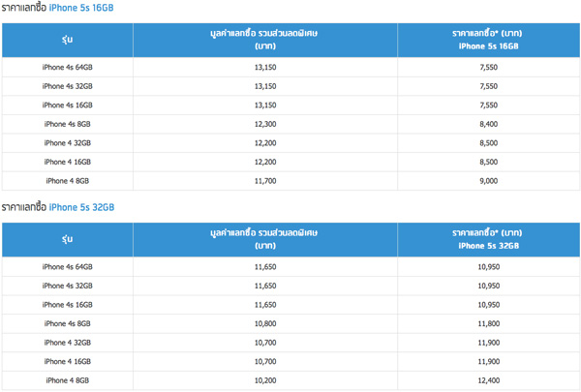This screenshot has height=392, width=581.
Task: Select iPhone 4 32GB in the second table
Action: pos(67,342)
